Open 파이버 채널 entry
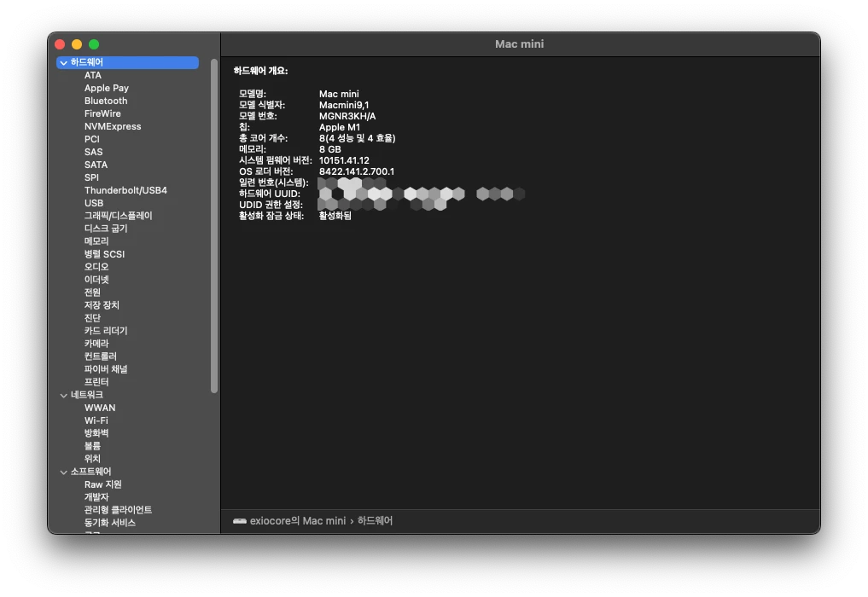 (x=106, y=369)
